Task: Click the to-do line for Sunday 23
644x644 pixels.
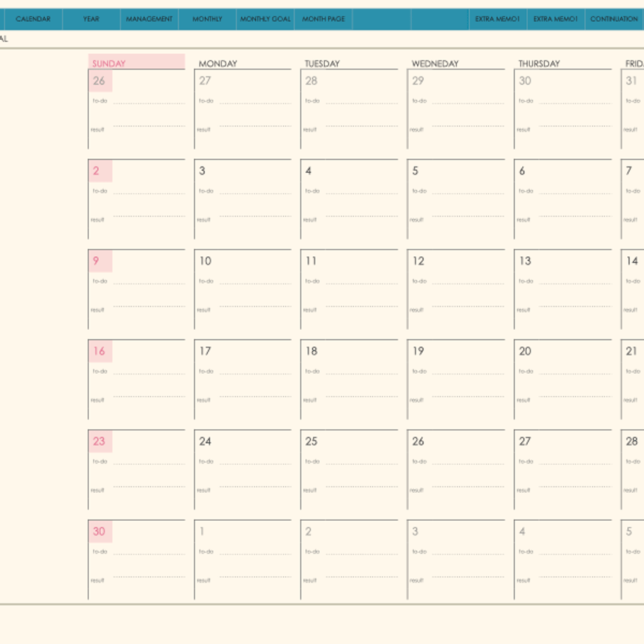Action: 148,463
